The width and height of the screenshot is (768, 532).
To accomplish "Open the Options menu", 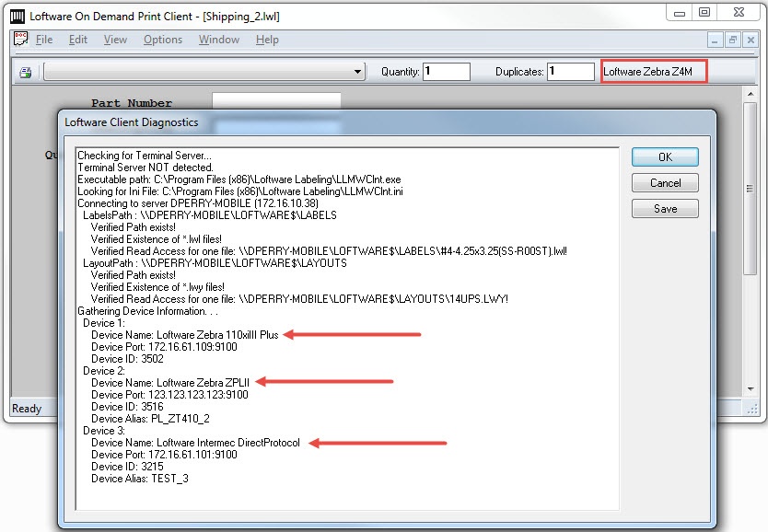I will click(x=163, y=40).
